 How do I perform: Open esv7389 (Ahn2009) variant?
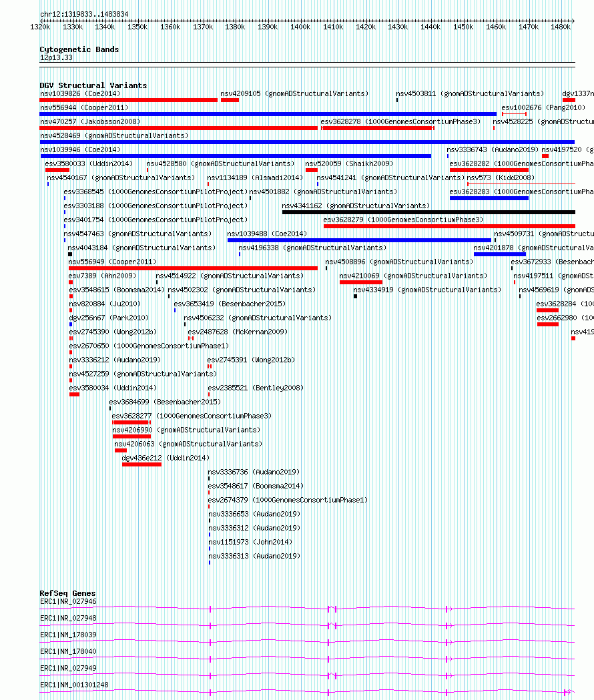pos(102,276)
